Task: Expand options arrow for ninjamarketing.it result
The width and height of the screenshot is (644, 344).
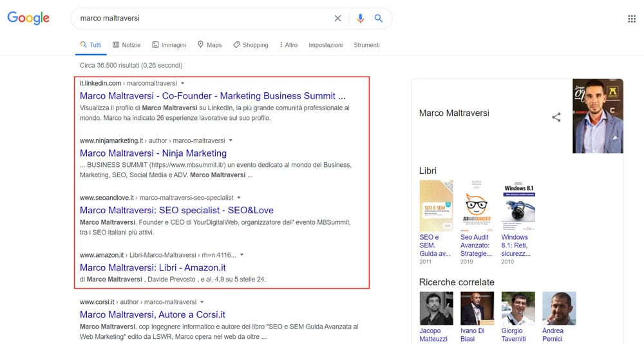Action: coord(231,140)
